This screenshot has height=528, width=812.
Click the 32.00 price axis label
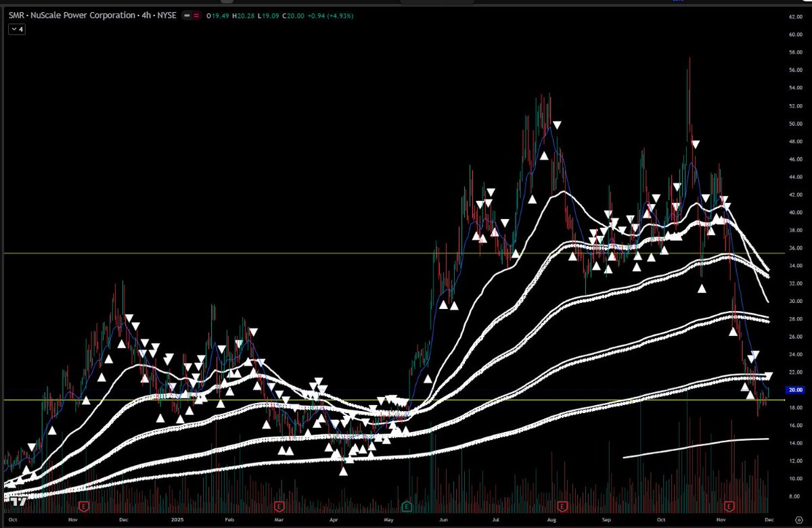pyautogui.click(x=796, y=283)
